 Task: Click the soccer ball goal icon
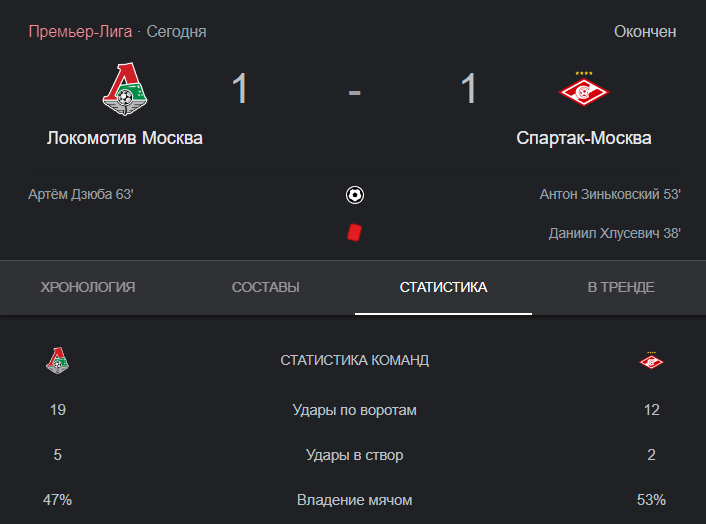pyautogui.click(x=355, y=195)
